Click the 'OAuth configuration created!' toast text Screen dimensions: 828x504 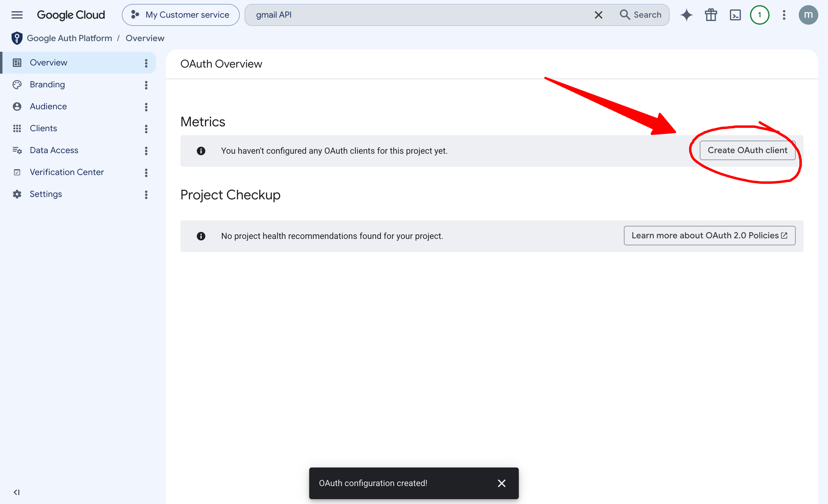pyautogui.click(x=373, y=483)
